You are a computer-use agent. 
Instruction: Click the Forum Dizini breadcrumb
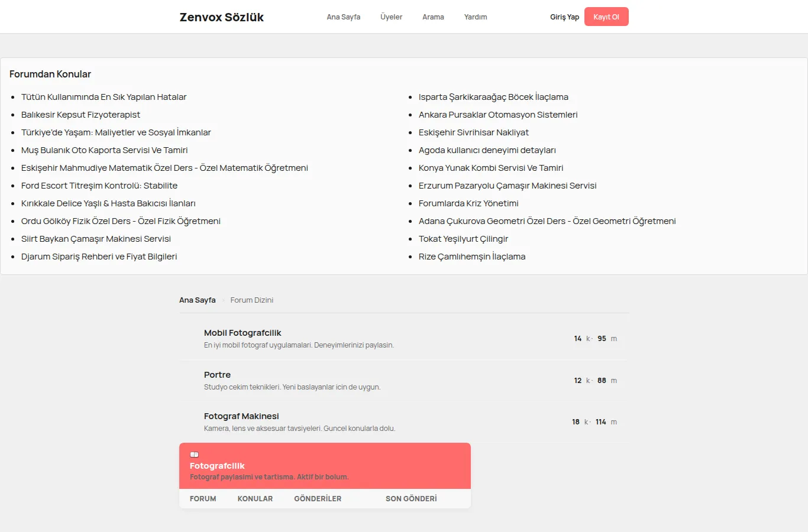(252, 300)
